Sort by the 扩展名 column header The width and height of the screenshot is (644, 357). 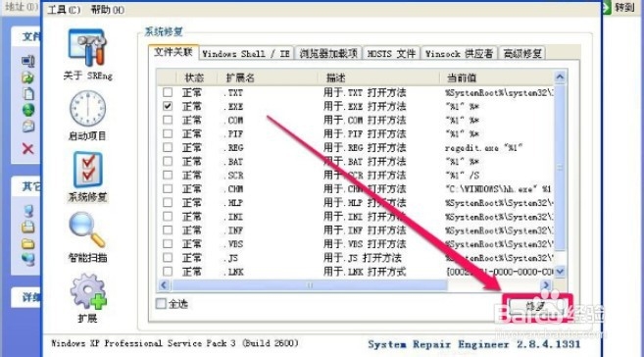(267, 77)
